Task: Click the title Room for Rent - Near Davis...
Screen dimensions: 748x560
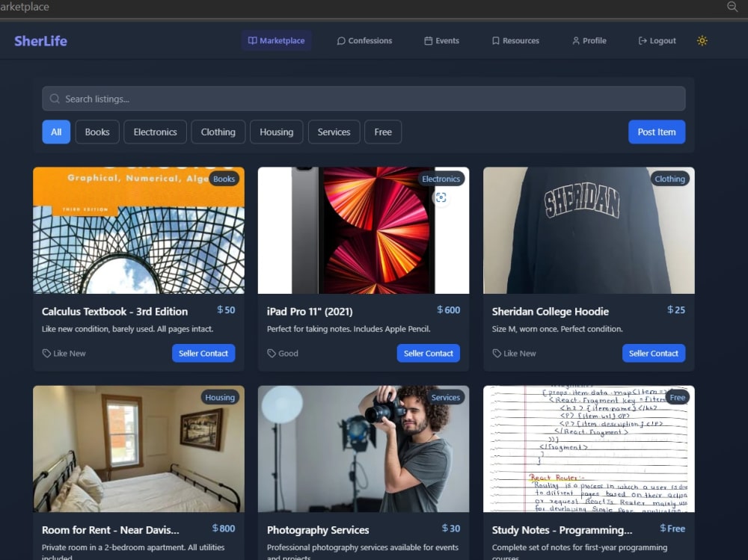Action: point(110,530)
